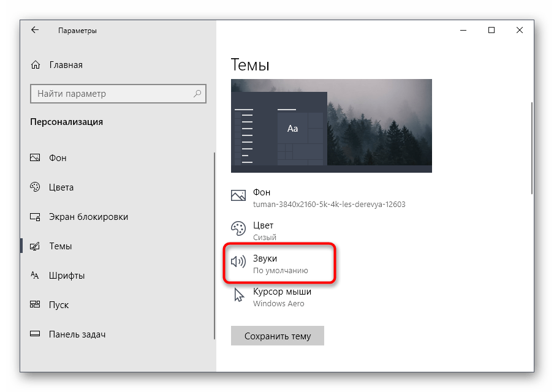Click the Экран блокировки monitor icon
Screen dimensions: 554x392
36,217
